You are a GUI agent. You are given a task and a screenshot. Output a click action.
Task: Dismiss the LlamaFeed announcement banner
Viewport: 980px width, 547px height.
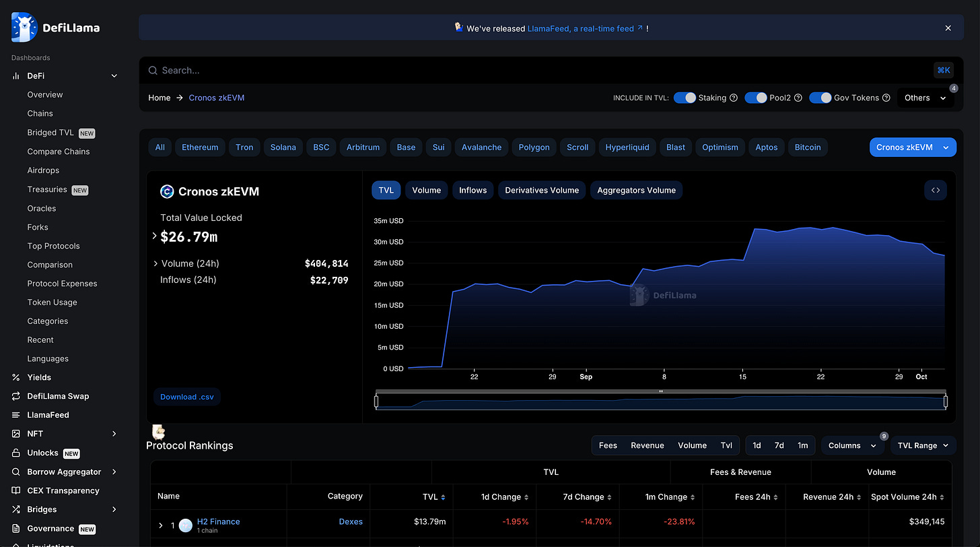[x=948, y=28]
